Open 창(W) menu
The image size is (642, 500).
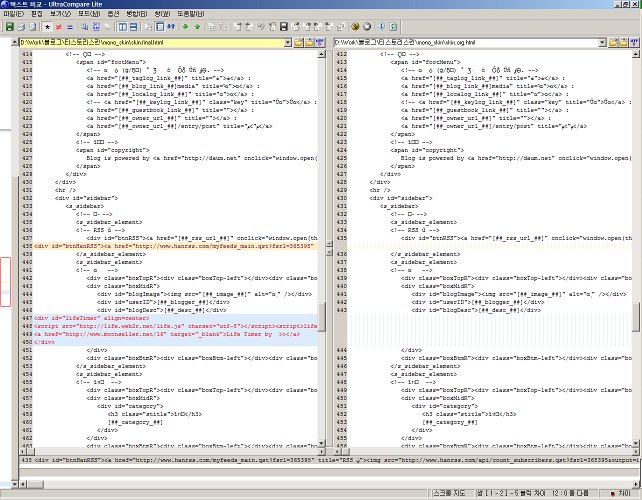pos(162,14)
